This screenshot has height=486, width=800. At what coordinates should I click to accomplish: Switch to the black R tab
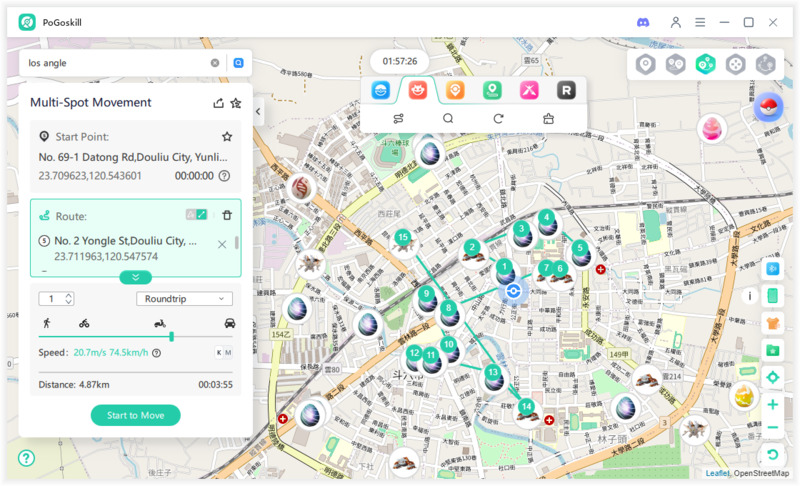pos(566,91)
